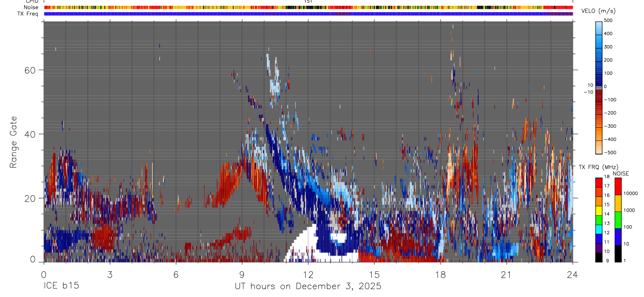Click hour tick label '9' on the time axis
This screenshot has height=297, width=644.
(x=242, y=274)
